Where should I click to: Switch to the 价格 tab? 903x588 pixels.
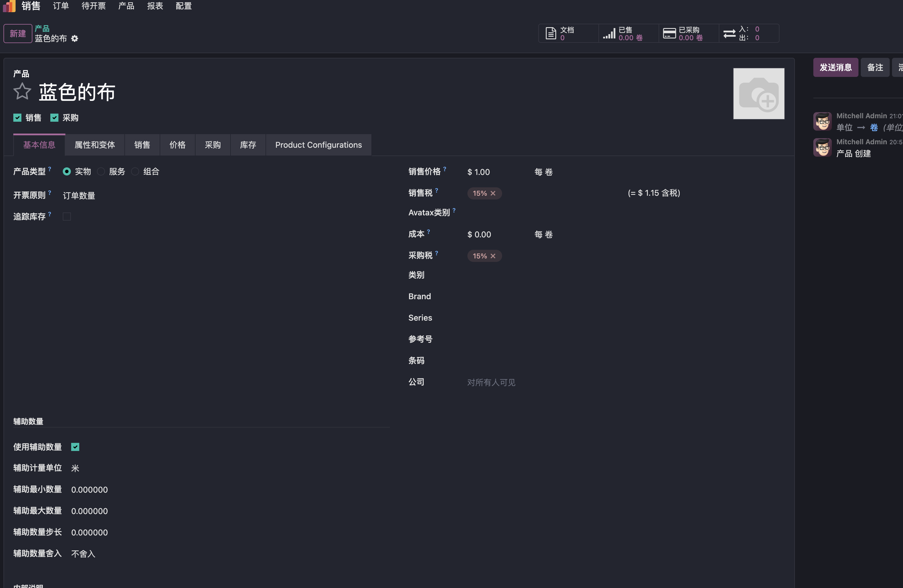pos(178,145)
